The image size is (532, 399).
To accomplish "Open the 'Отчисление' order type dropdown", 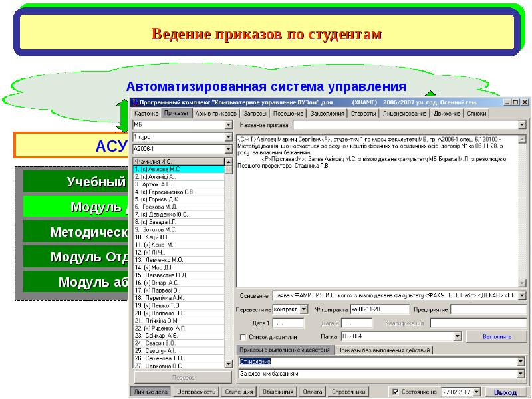I will tap(521, 361).
